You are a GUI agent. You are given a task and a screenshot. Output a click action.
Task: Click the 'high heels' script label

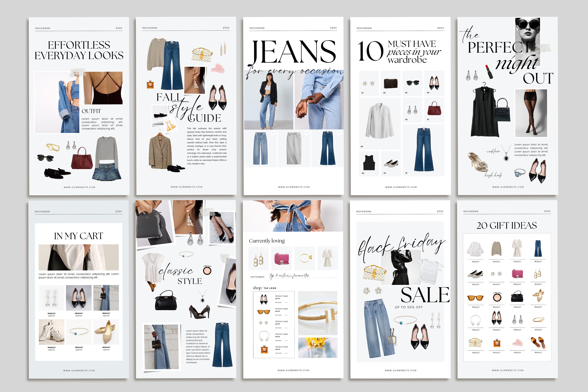coord(493,175)
